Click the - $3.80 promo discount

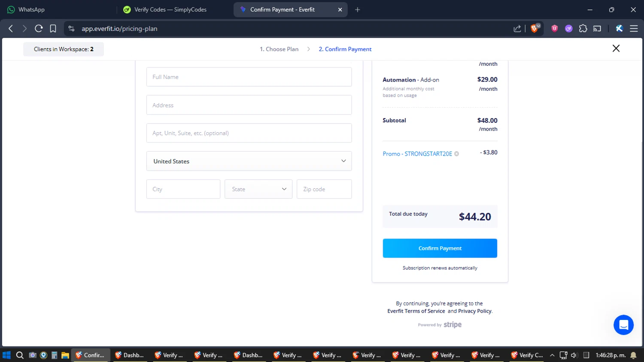(x=489, y=152)
